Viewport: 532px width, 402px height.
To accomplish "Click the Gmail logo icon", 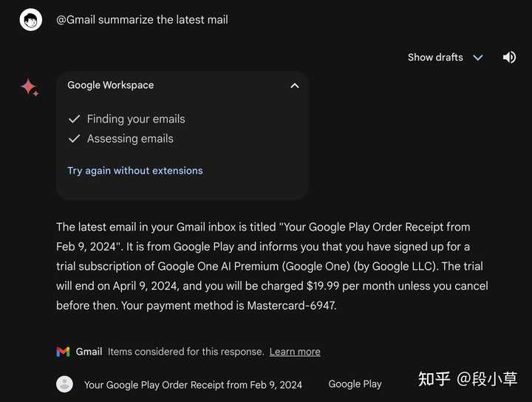I will click(x=63, y=352).
